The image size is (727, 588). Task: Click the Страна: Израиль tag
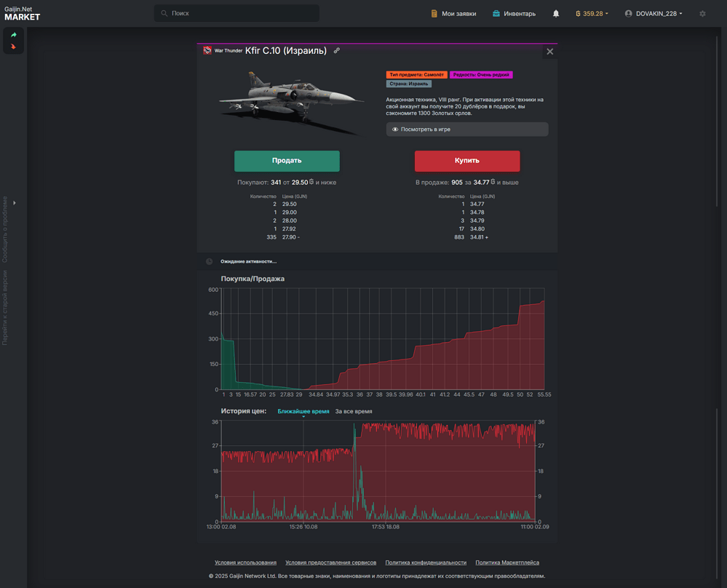408,84
